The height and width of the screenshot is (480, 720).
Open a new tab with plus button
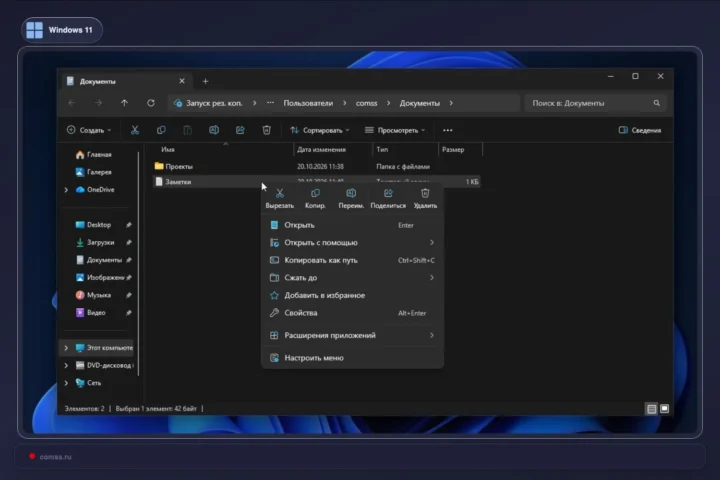tap(205, 81)
